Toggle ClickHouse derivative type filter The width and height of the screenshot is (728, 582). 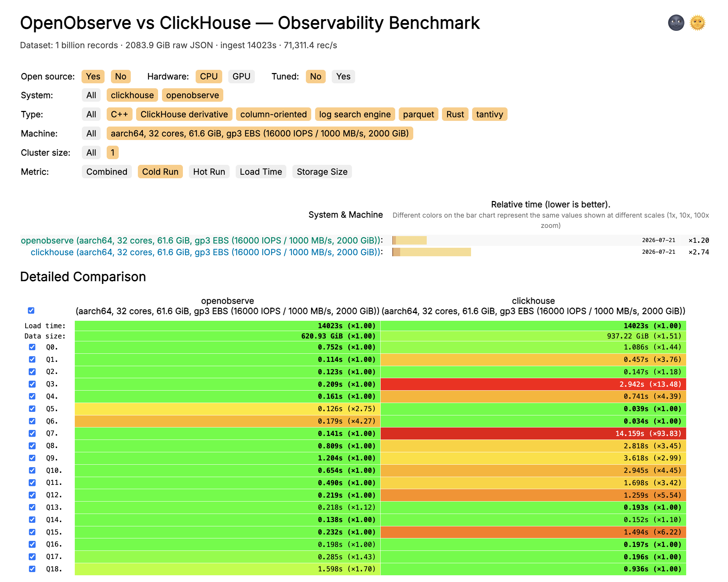(184, 114)
